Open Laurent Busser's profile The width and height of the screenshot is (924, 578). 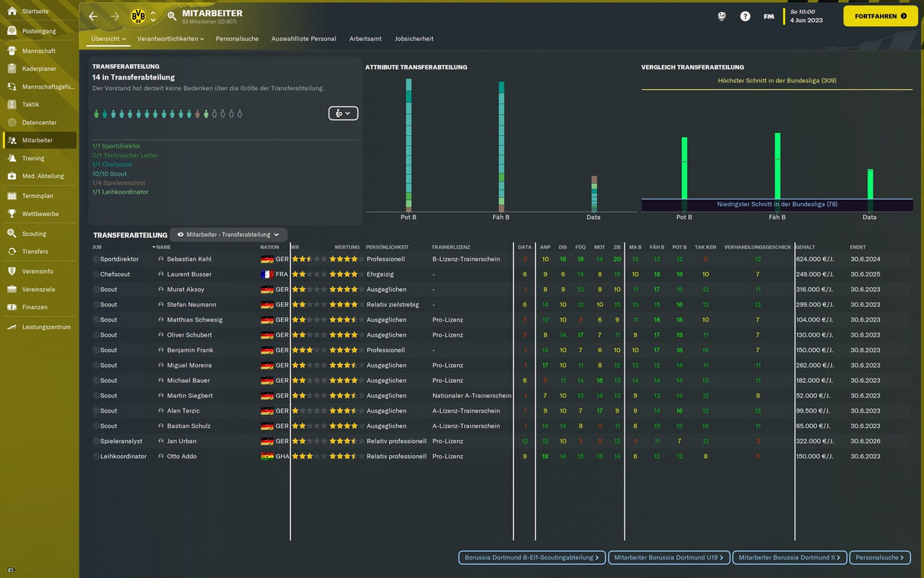click(189, 274)
